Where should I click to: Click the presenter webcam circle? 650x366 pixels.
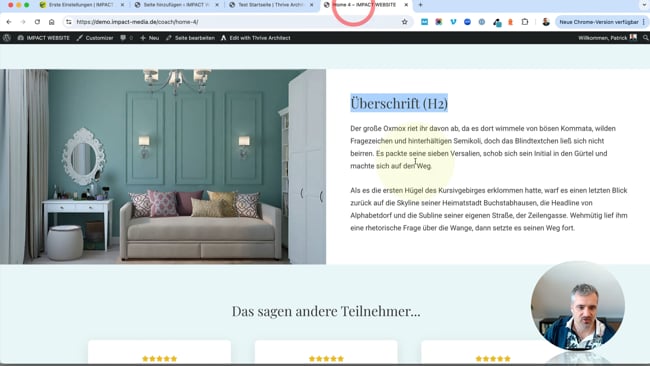pyautogui.click(x=578, y=306)
